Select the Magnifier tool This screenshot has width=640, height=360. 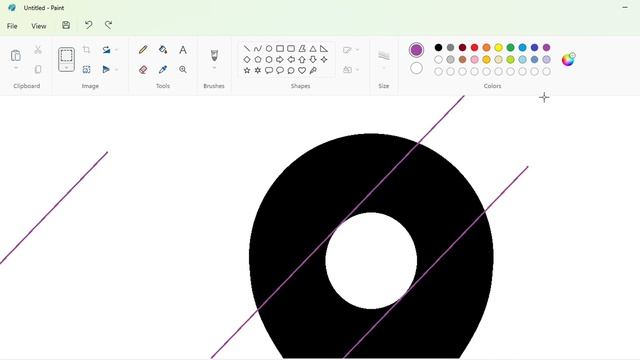[x=183, y=69]
